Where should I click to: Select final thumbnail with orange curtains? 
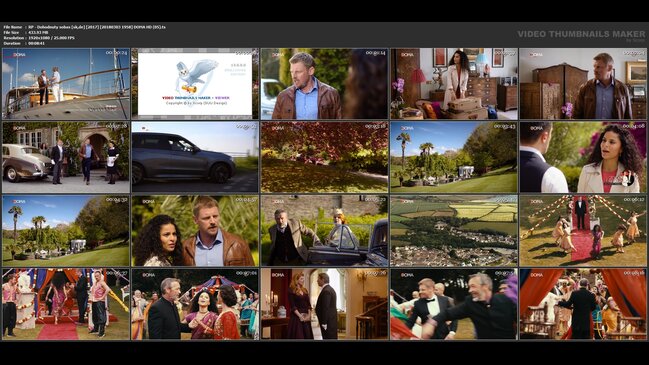point(583,304)
